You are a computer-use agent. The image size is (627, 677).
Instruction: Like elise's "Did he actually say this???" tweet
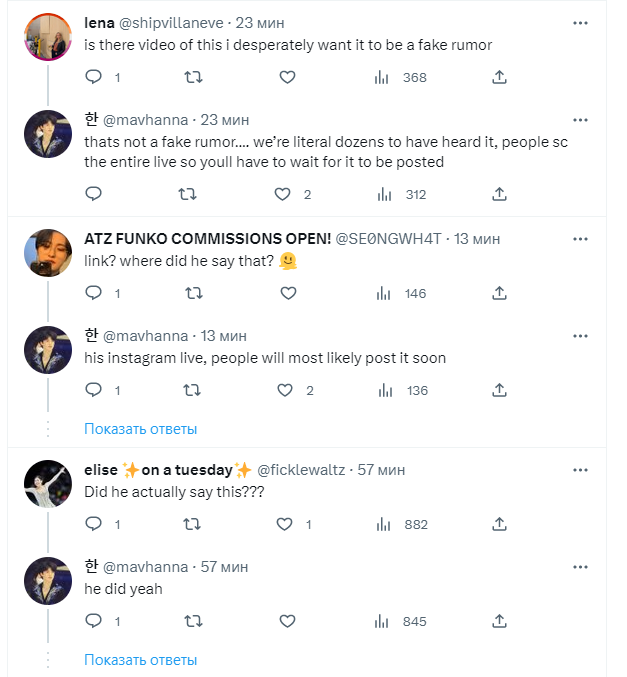point(284,524)
